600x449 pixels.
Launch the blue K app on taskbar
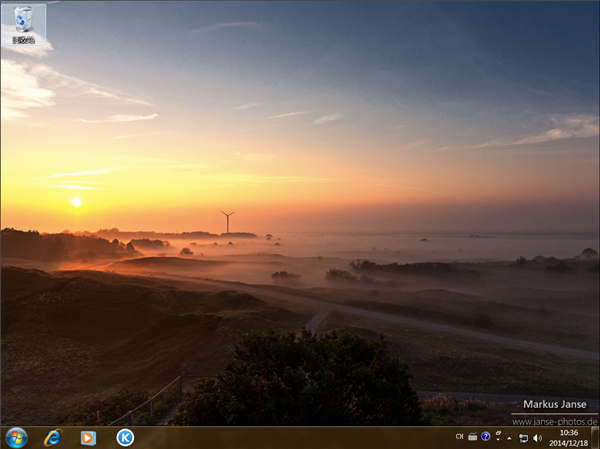pos(125,437)
